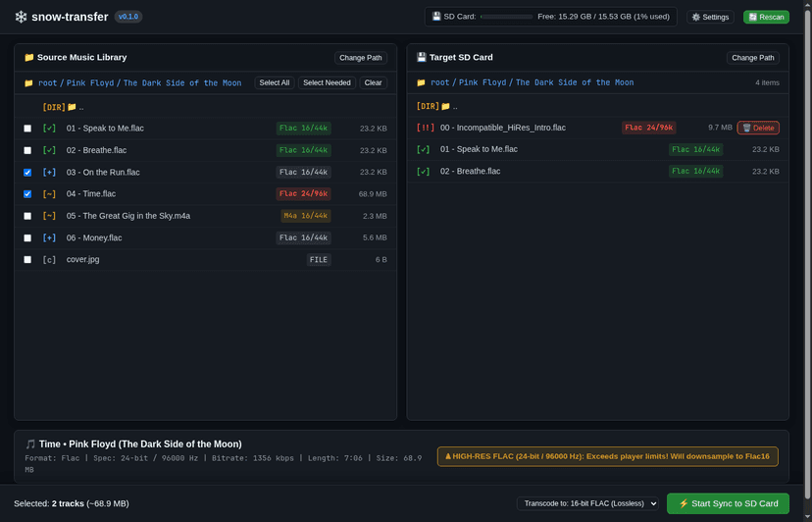
Task: Click the Selected: 2 tracks status text
Action: point(72,504)
